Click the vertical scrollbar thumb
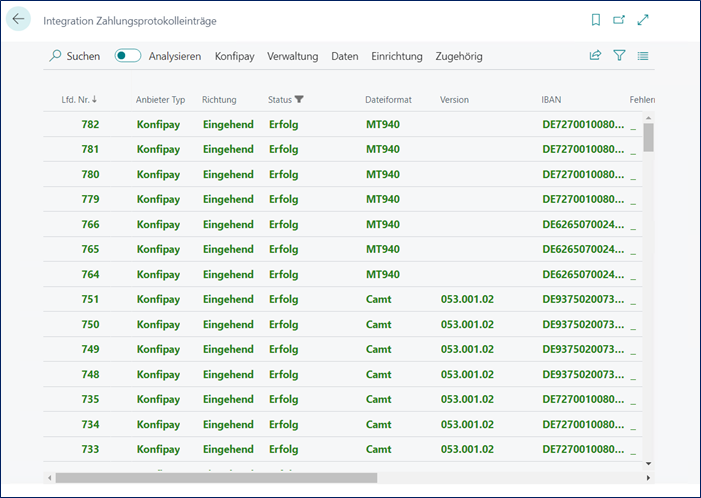Image resolution: width=701 pixels, height=498 pixels. click(x=648, y=135)
